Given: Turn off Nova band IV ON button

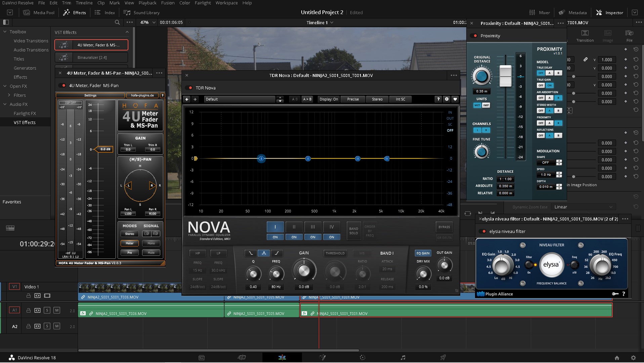Looking at the screenshot, I should click(332, 237).
